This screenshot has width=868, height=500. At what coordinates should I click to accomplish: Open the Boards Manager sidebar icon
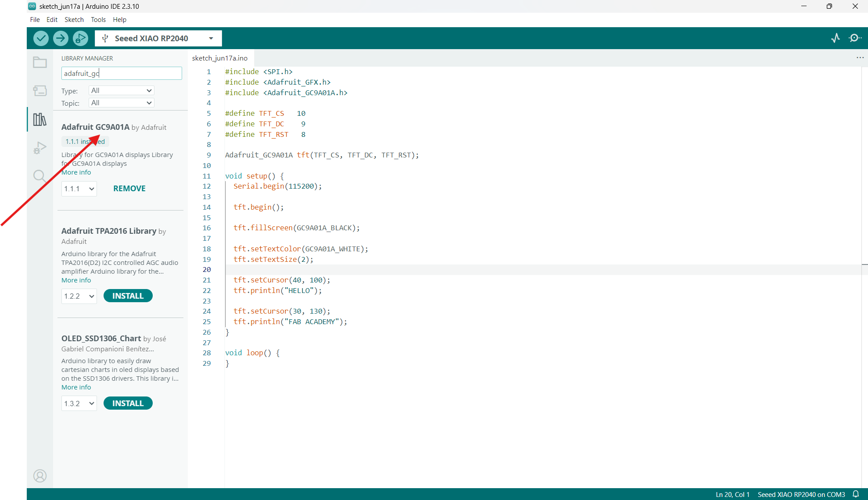[x=40, y=91]
